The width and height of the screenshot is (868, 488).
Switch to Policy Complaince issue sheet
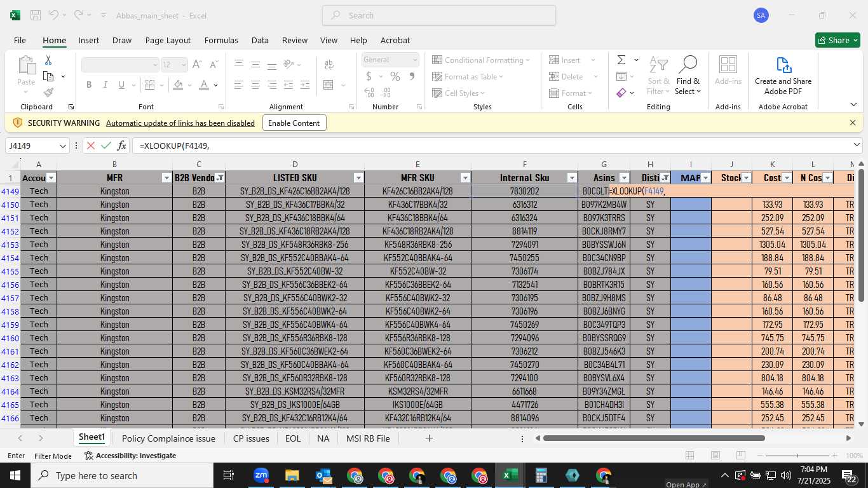tap(168, 438)
